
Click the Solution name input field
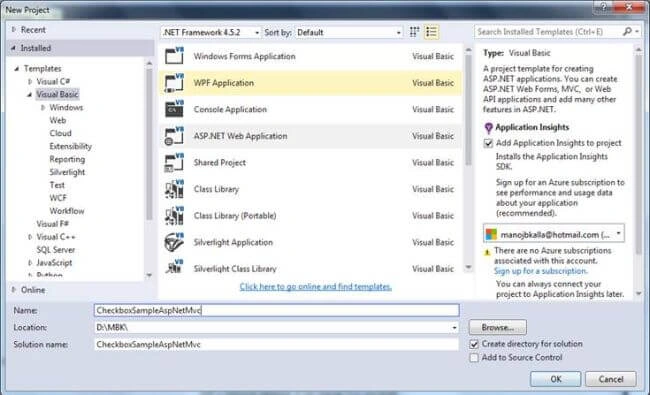point(276,344)
